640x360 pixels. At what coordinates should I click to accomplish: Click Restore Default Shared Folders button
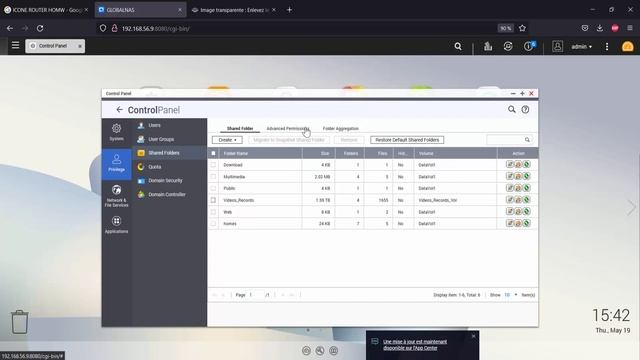pyautogui.click(x=407, y=140)
